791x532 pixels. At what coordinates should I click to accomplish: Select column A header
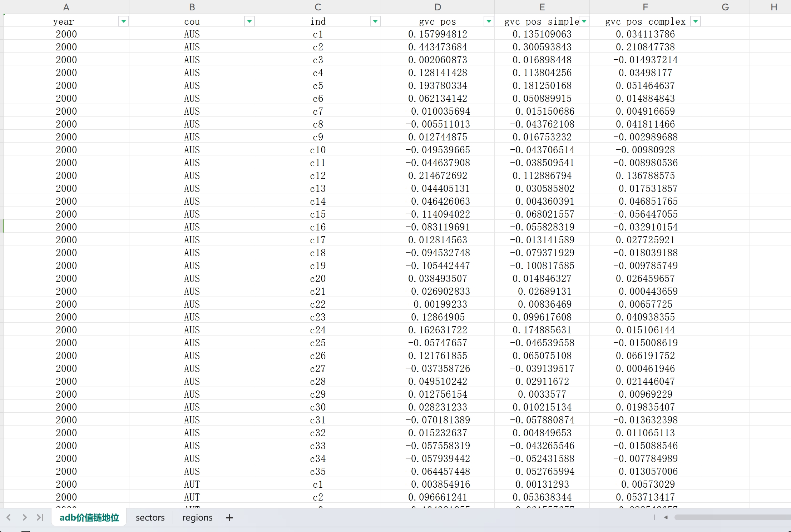(x=66, y=7)
